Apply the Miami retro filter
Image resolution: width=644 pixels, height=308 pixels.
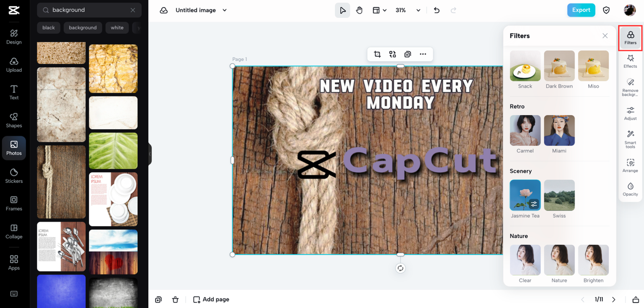[x=559, y=131]
